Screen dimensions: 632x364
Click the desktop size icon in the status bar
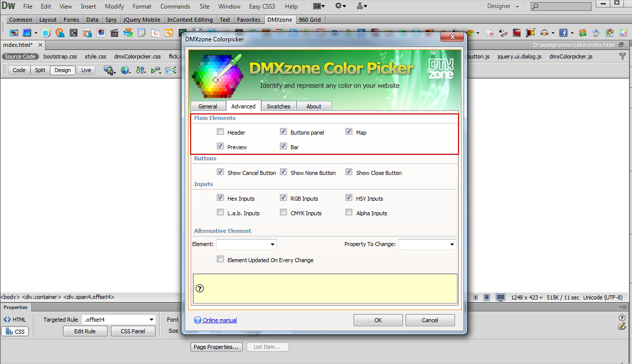500,297
